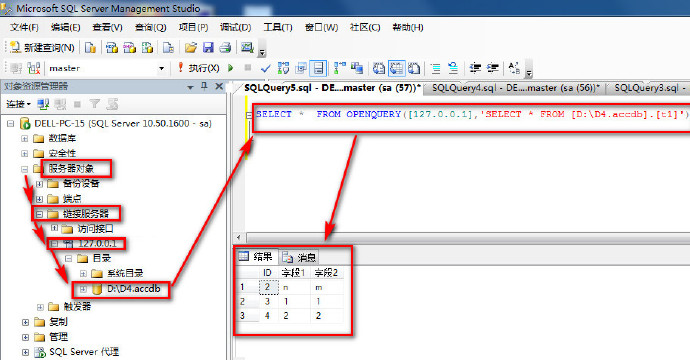Viewport: 690px width, 360px height.
Task: Open the 连接 connect dropdown
Action: point(18,104)
